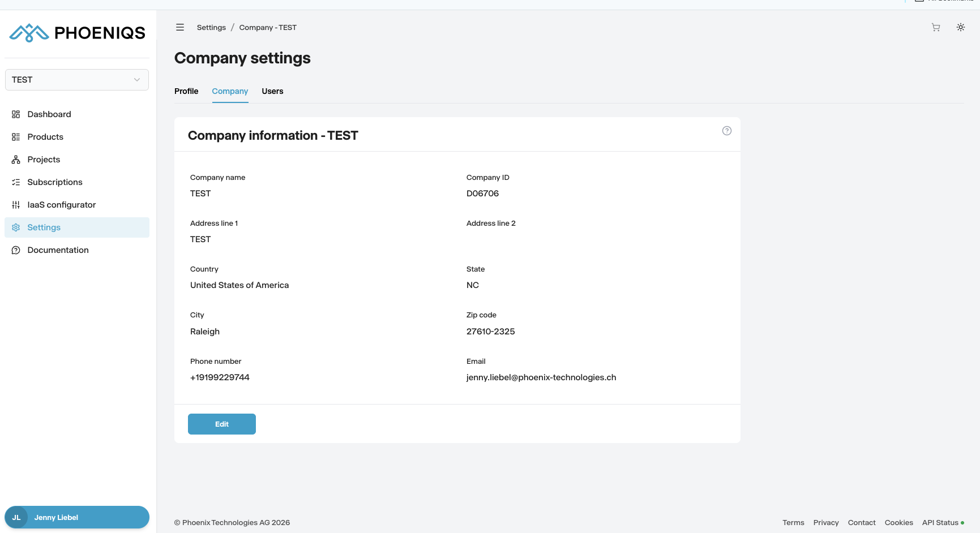Screen dimensions: 980x533
Task: Open the Terms footer link
Action: 793,522
